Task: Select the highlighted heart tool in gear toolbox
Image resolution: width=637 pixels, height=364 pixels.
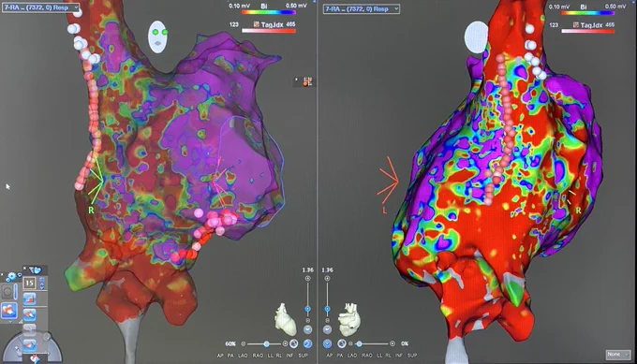Action: [x=9, y=311]
